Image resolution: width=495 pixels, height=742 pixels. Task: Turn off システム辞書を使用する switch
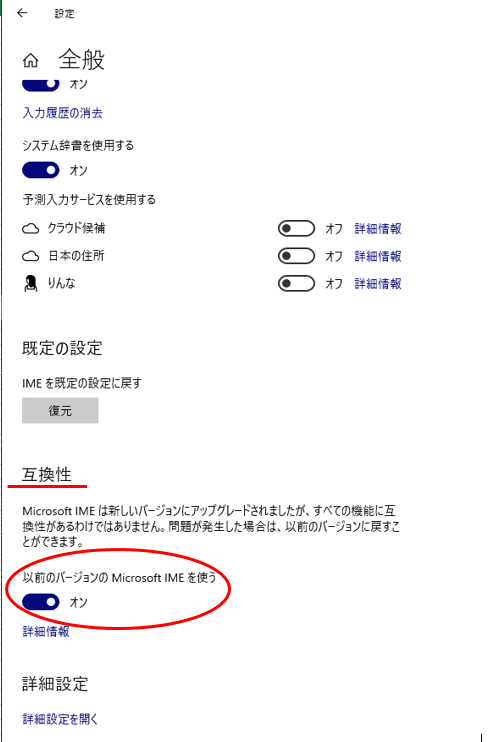click(41, 170)
